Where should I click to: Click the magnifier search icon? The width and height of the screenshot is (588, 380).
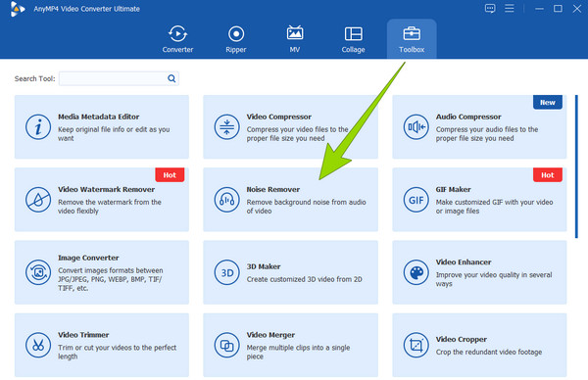coord(171,78)
